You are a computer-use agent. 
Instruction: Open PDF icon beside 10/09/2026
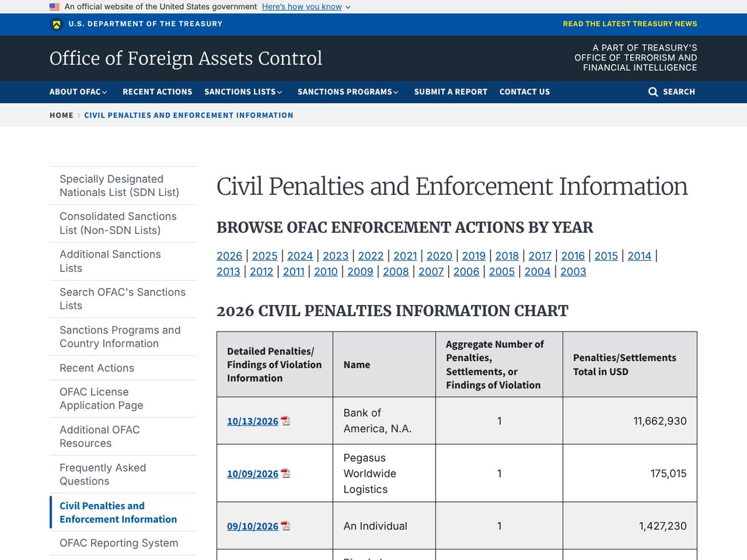coord(286,474)
